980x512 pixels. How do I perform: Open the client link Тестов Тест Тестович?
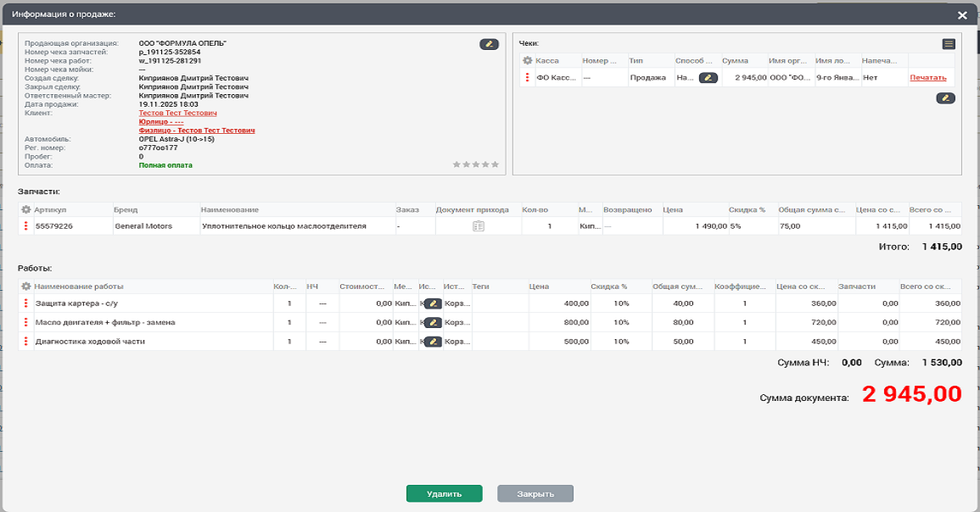point(177,113)
